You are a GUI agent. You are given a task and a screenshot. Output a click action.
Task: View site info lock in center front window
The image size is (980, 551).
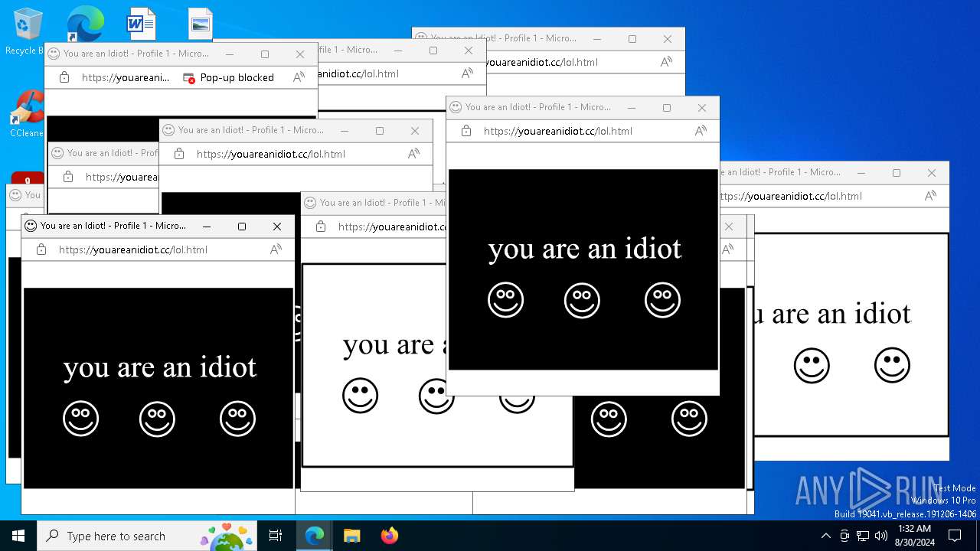(466, 131)
